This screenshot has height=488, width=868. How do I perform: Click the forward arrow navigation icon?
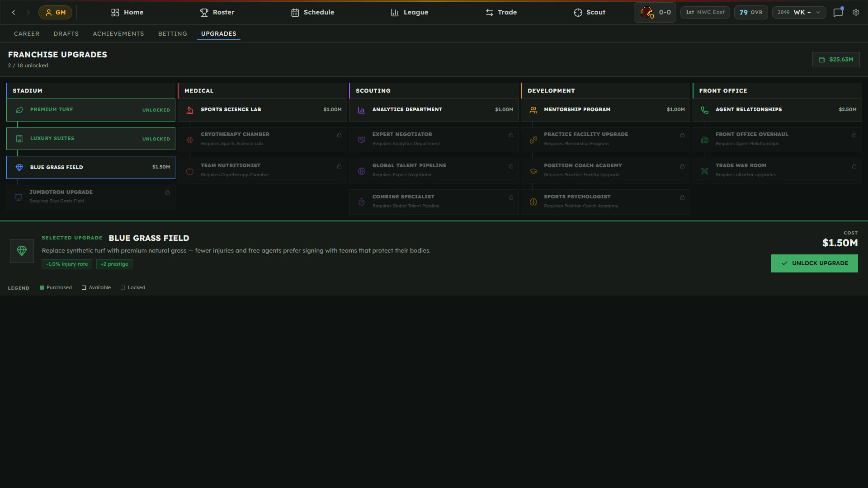(x=28, y=13)
